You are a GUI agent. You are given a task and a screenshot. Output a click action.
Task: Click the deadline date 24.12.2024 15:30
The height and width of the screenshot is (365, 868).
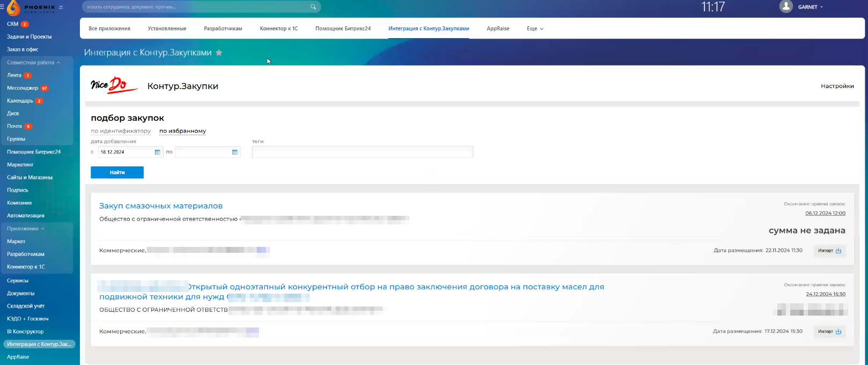point(826,294)
